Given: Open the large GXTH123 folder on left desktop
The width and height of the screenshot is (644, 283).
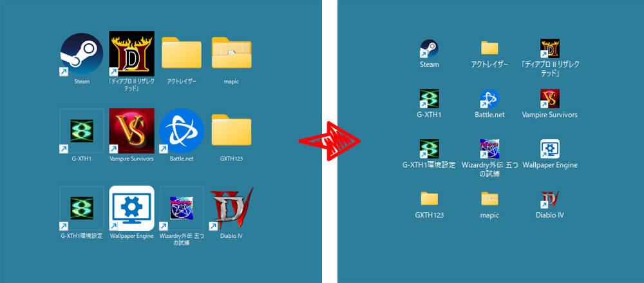Looking at the screenshot, I should (232, 130).
